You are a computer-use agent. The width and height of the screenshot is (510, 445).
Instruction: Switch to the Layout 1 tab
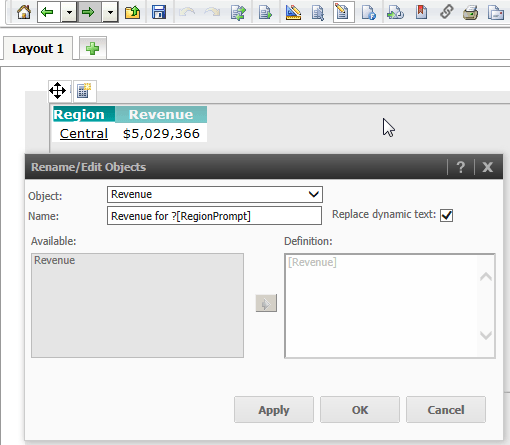[38, 49]
